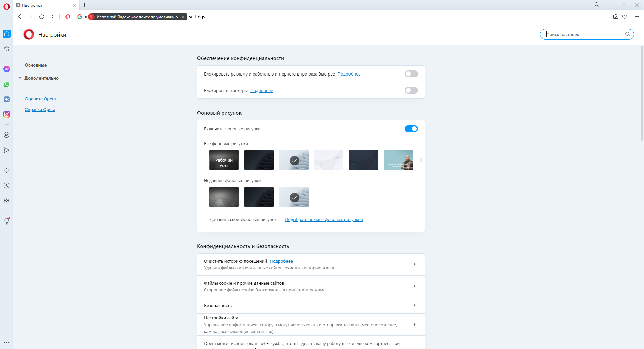Screen dimensions: 644x349
Task: Go back with the left arrow
Action: click(x=20, y=17)
